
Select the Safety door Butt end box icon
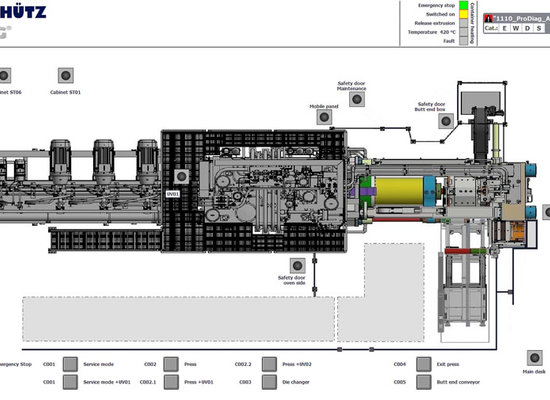[x=446, y=121]
